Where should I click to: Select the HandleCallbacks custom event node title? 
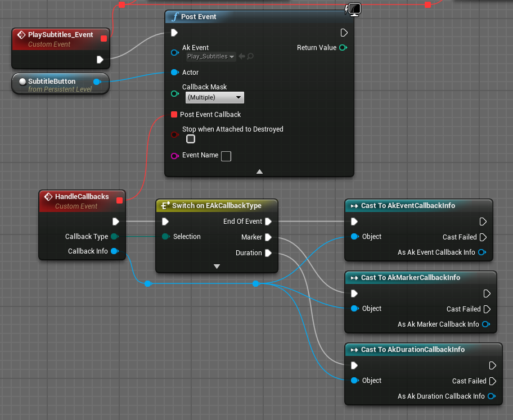(82, 197)
